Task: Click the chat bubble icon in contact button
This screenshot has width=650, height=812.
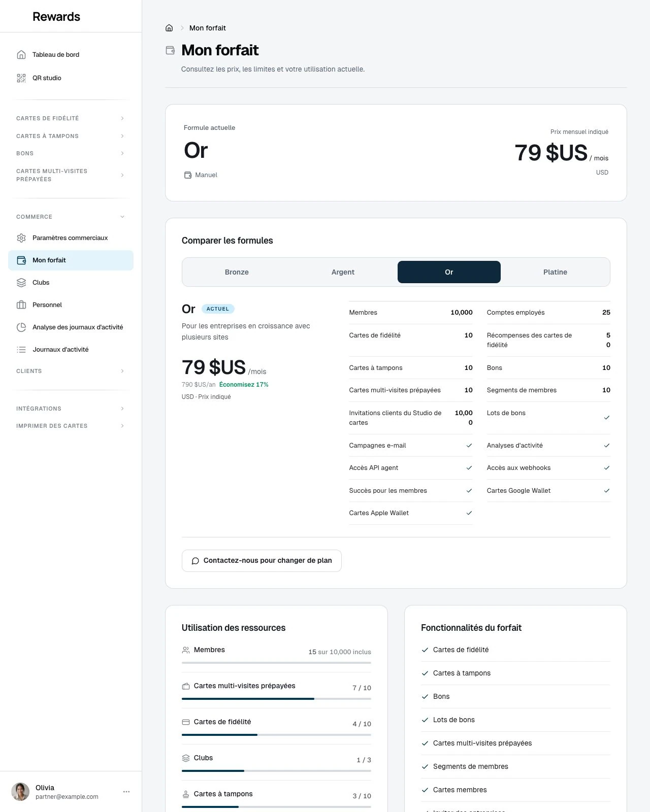Action: [195, 561]
